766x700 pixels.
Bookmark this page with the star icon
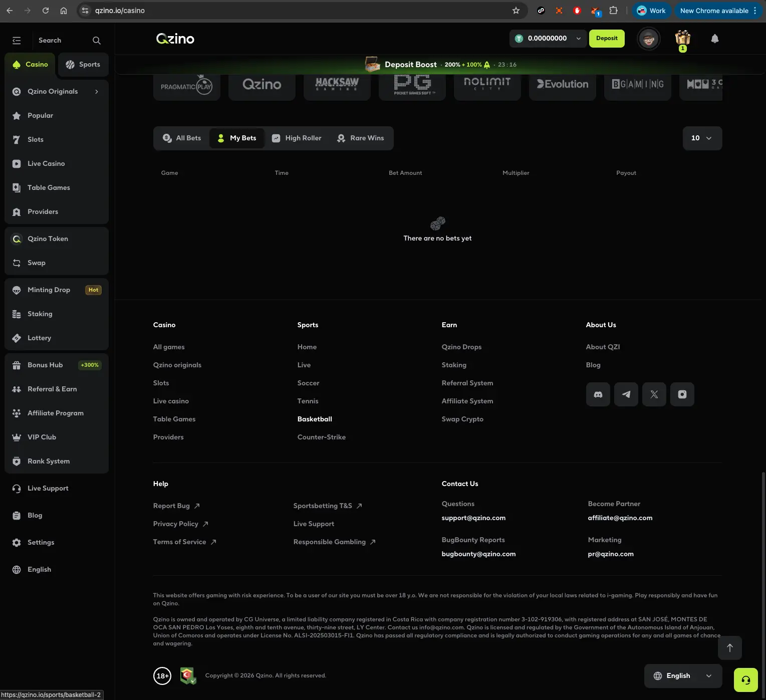pyautogui.click(x=516, y=11)
